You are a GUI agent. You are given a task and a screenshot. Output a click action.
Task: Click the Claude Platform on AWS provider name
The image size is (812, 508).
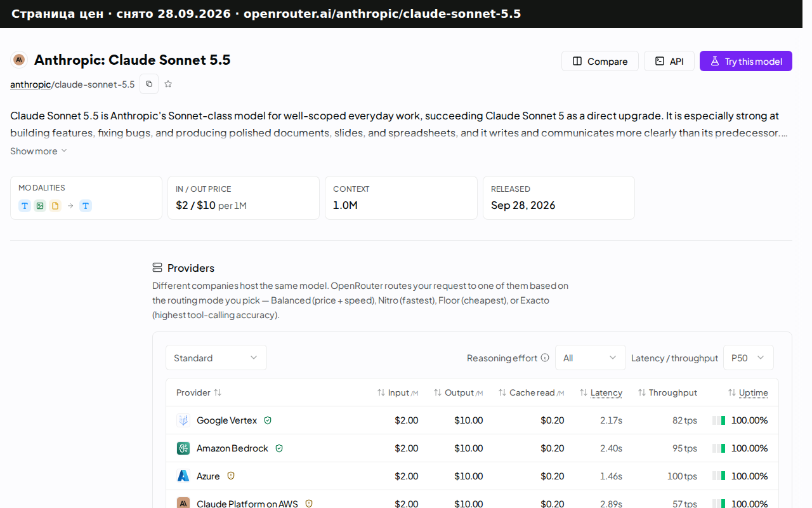tap(247, 504)
